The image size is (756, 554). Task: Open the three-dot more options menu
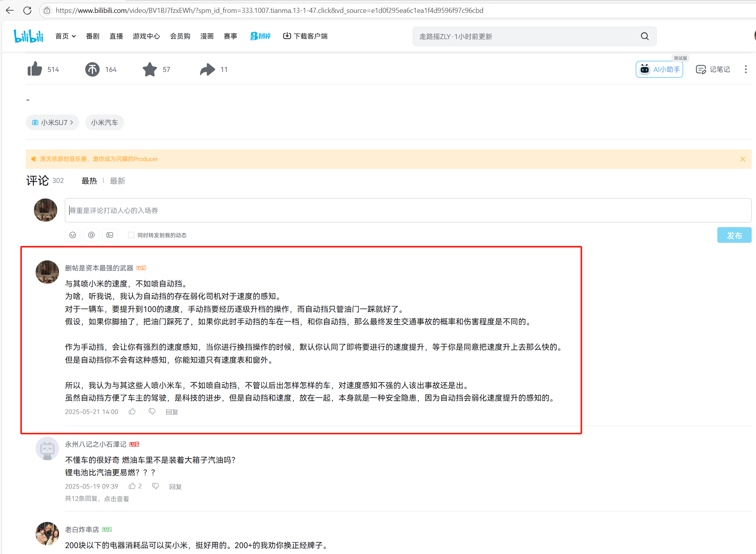[x=745, y=69]
